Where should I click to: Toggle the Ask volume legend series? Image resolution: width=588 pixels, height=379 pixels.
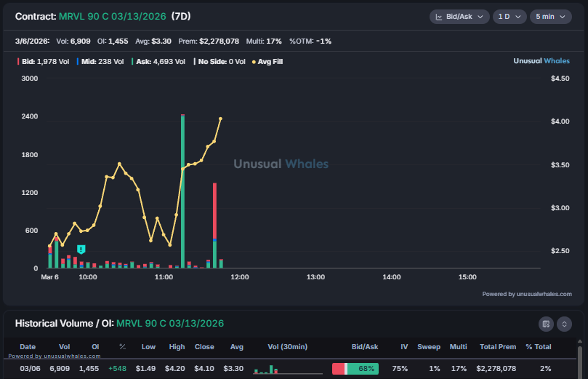click(x=158, y=62)
